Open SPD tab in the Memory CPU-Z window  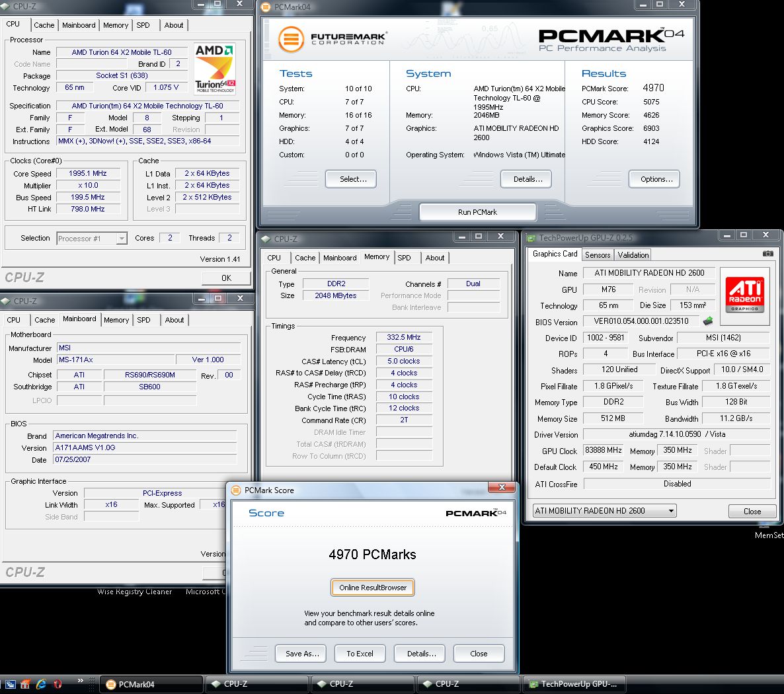tap(404, 258)
